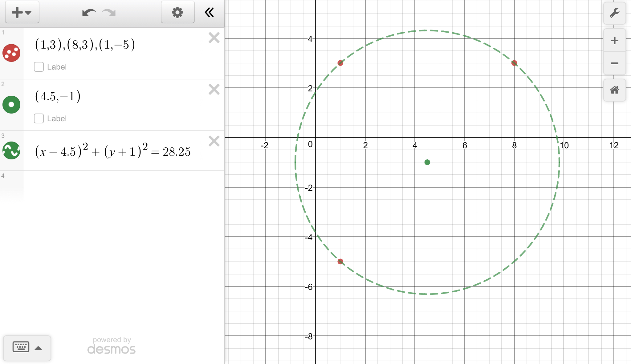Screen dimensions: 631x364
Task: Click the Undo arrow
Action: pos(88,13)
